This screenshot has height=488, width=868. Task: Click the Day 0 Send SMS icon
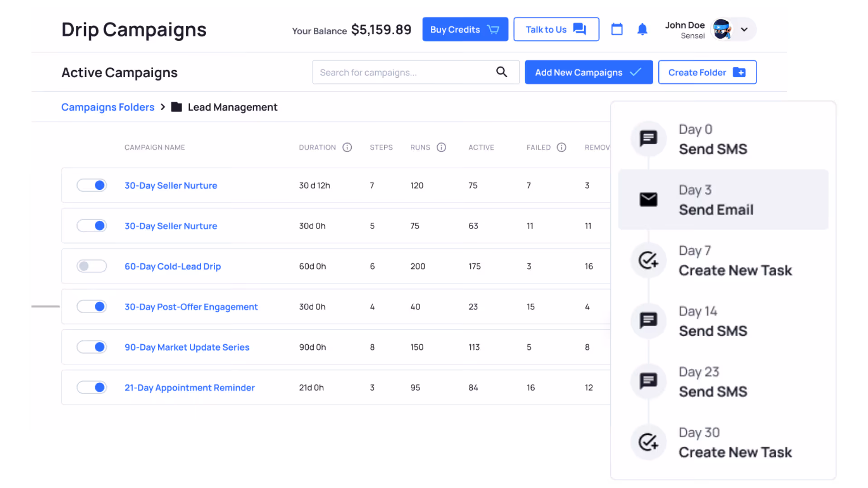[x=648, y=139]
